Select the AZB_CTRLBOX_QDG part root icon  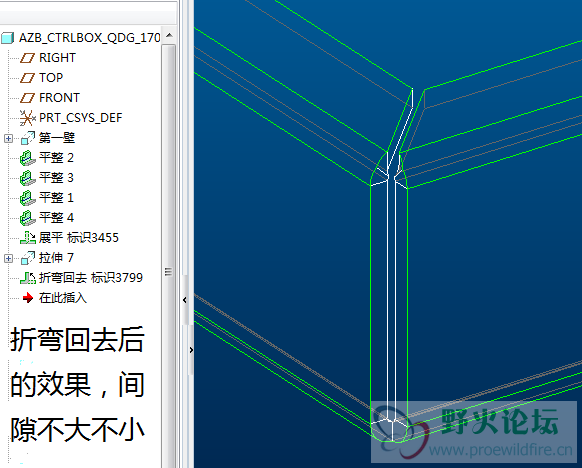point(7,38)
